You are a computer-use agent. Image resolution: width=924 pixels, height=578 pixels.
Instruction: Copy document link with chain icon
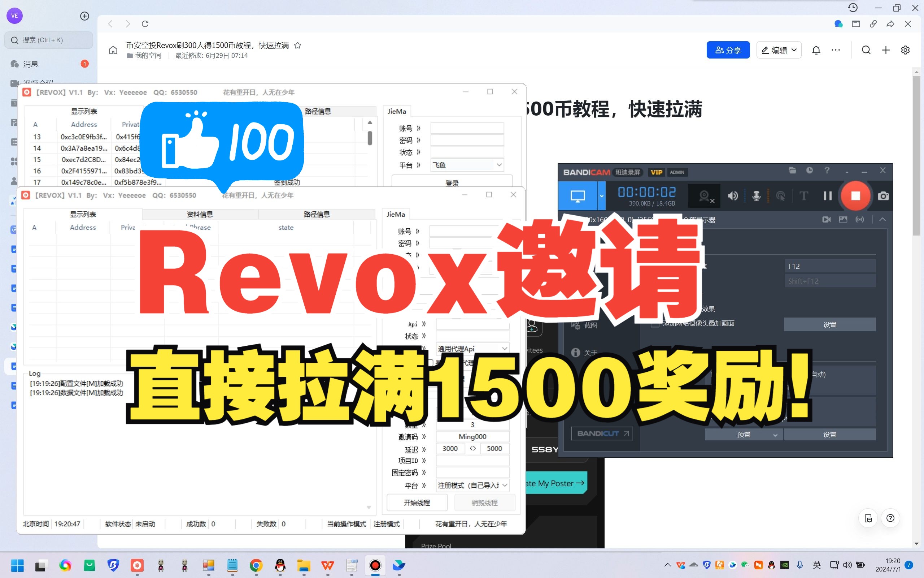tap(873, 24)
